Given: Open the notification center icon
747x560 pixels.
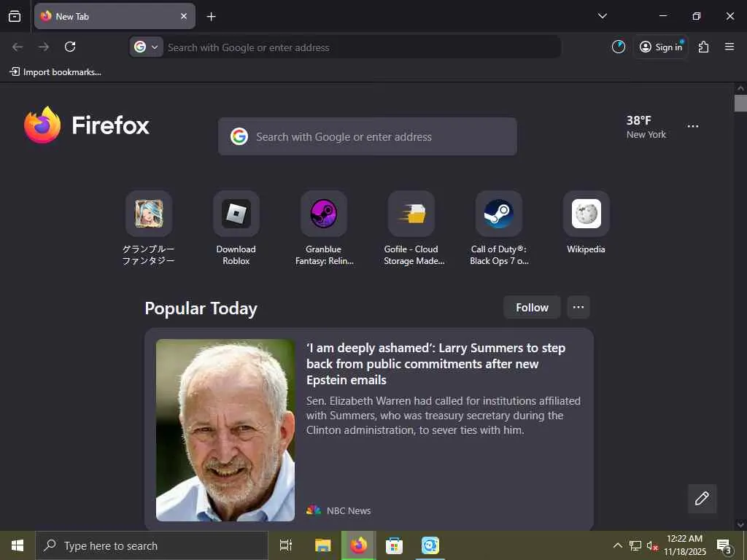Looking at the screenshot, I should coord(724,545).
